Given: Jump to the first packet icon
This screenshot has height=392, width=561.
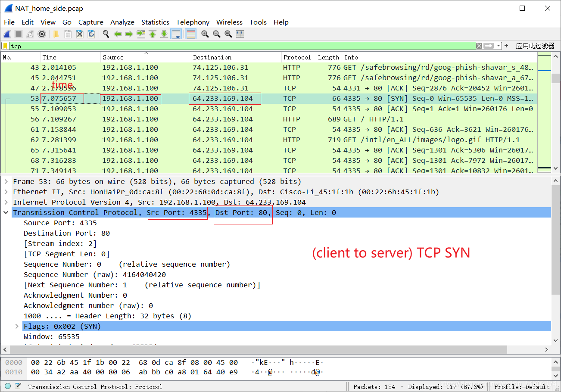Looking at the screenshot, I should (x=153, y=34).
